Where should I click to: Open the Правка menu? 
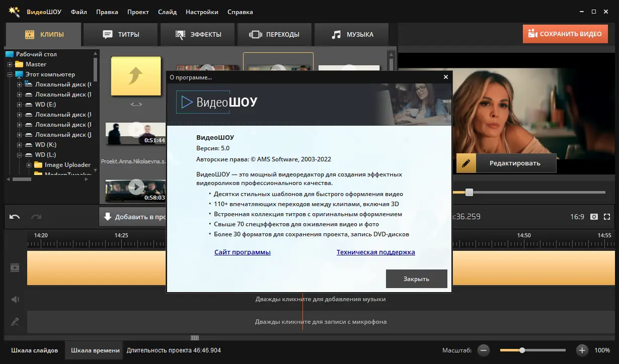tap(107, 12)
